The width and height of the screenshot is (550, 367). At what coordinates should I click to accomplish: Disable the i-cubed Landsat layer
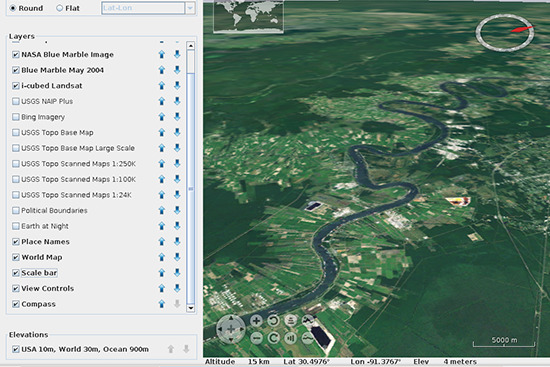[15, 86]
